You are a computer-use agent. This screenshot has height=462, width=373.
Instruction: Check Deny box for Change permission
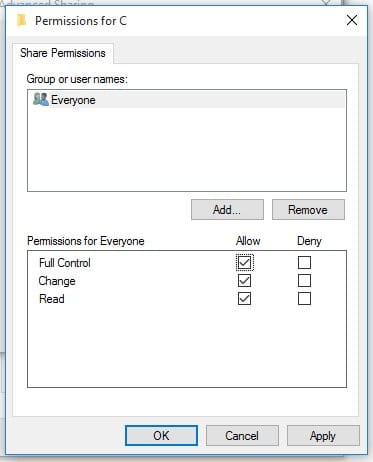[x=304, y=281]
